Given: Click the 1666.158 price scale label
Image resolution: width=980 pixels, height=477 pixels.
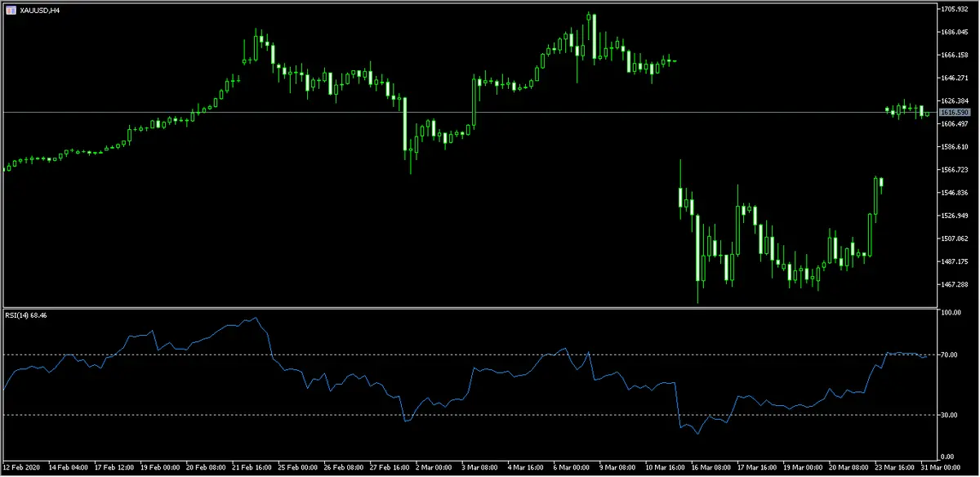Looking at the screenshot, I should point(954,55).
